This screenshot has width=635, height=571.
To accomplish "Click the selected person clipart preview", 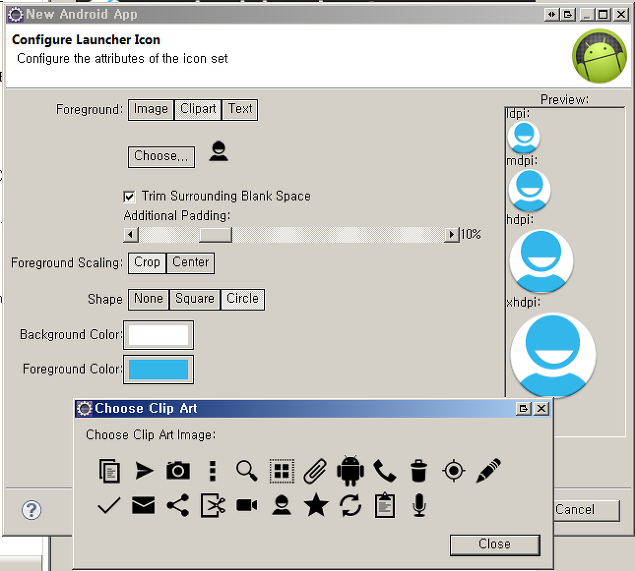I will pos(219,151).
